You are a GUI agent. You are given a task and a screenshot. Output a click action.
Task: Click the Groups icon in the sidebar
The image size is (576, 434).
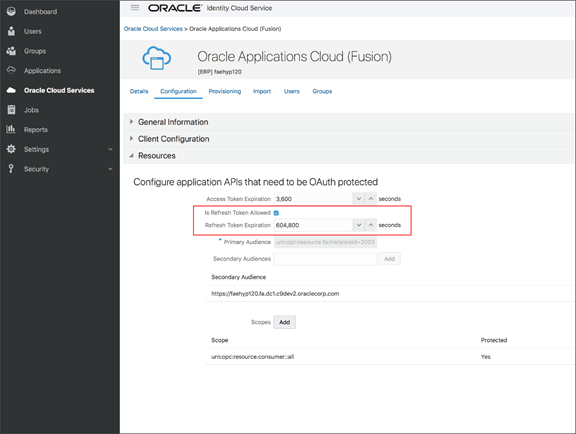tap(11, 51)
